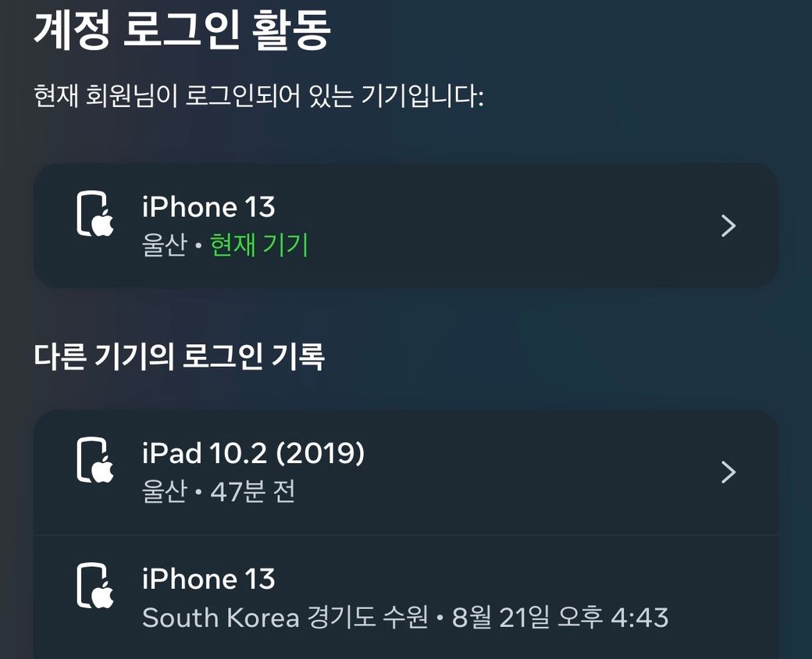The width and height of the screenshot is (812, 659).
Task: Click the 현재 회원님이 로그인되어 있는 기기입니다 description
Action: 258,95
